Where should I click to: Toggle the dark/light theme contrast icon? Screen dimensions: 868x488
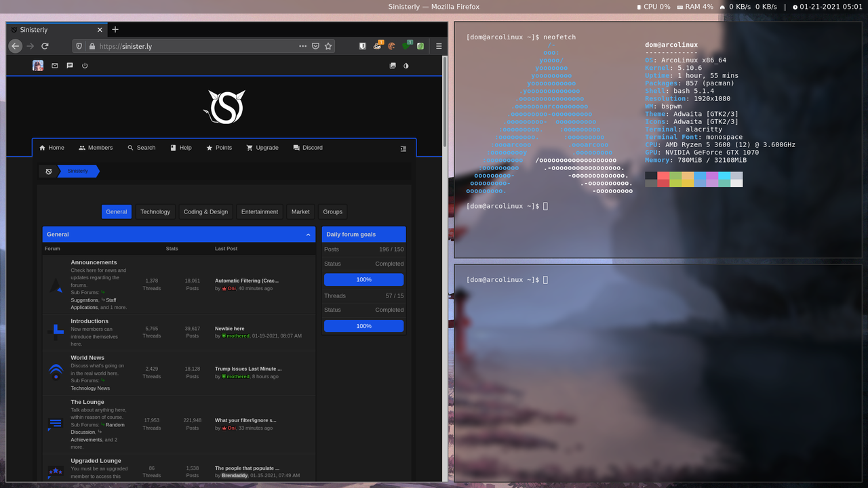coord(406,66)
